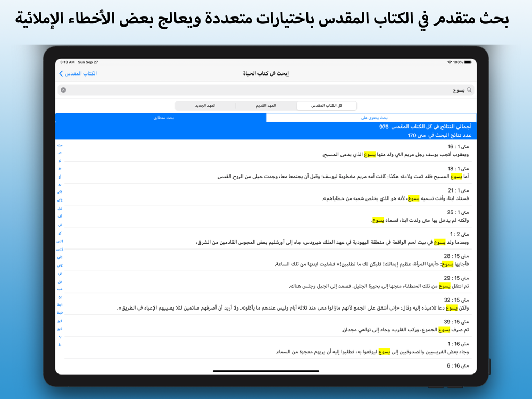The width and height of the screenshot is (532, 399).
Task: Jump to 2بط in the side index
Action: coord(60,313)
